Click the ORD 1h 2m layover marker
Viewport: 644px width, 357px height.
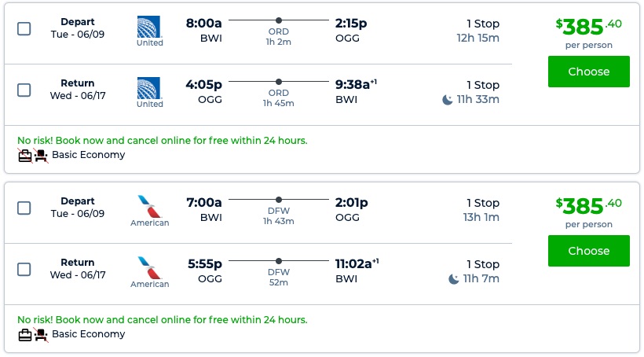279,20
